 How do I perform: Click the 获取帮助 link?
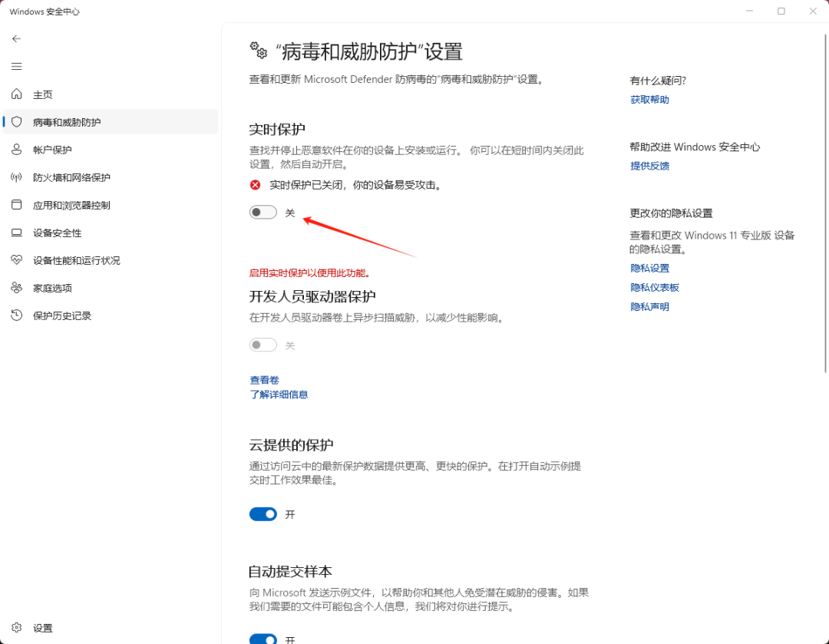pyautogui.click(x=649, y=99)
